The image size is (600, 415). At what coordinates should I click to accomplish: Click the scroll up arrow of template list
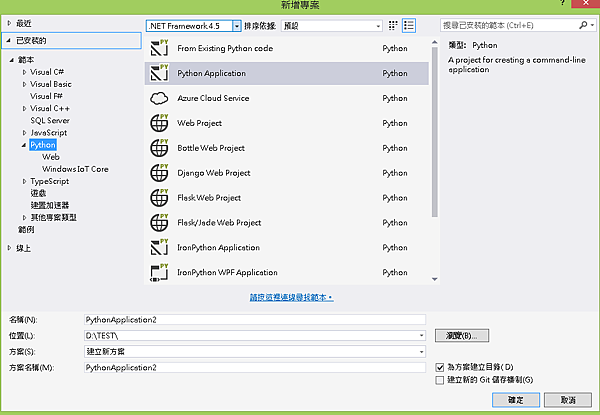(435, 42)
